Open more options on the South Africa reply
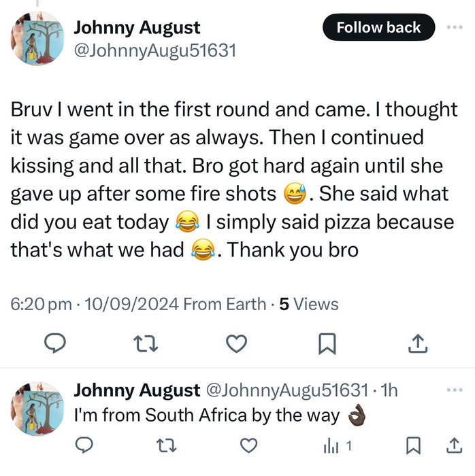Screen dimensions: 475x476 click(453, 390)
